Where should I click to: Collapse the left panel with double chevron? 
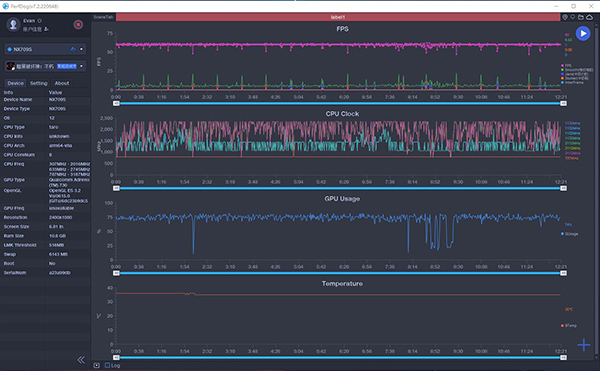81,360
